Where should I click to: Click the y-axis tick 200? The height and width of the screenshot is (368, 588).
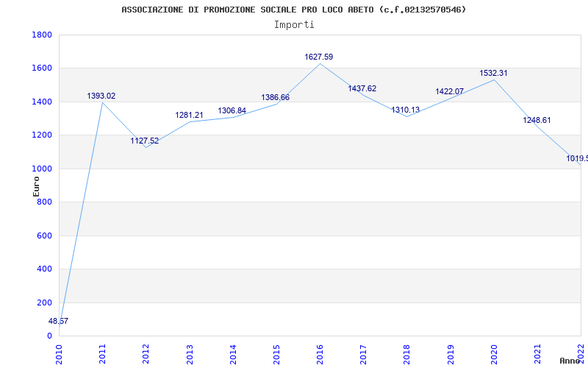point(45,302)
